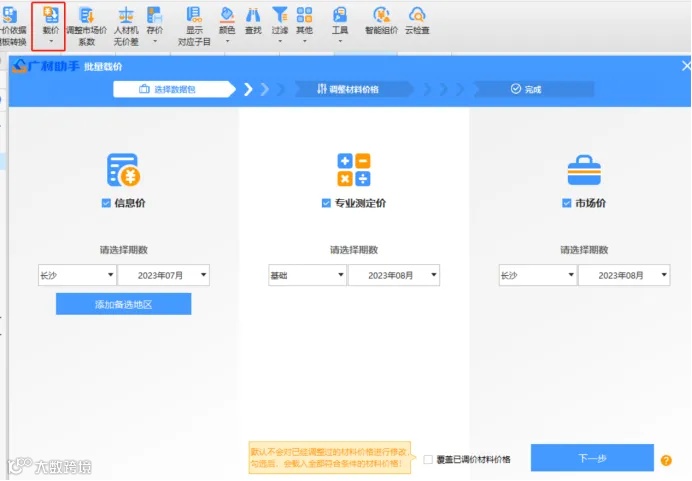Screen dimensions: 692x481
Task: Uncheck the 市场价 checkbox
Action: [x=567, y=203]
